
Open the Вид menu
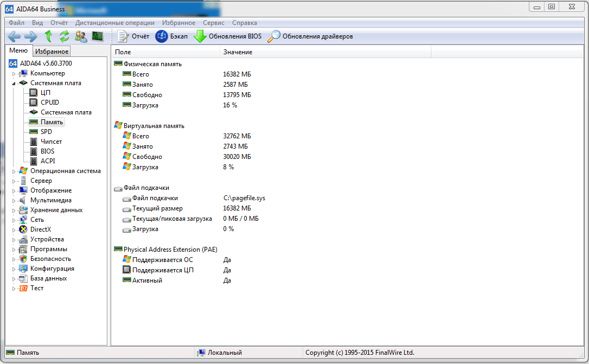(37, 23)
